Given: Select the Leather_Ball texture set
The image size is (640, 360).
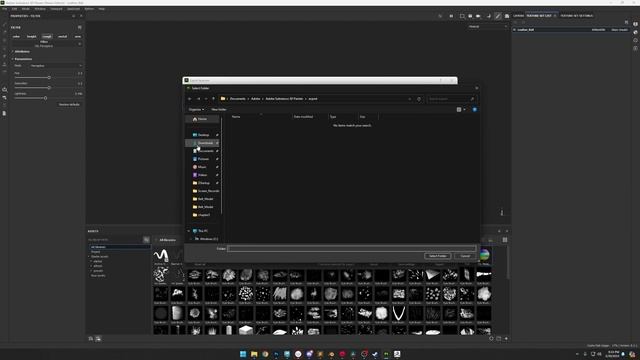Looking at the screenshot, I should click(526, 30).
